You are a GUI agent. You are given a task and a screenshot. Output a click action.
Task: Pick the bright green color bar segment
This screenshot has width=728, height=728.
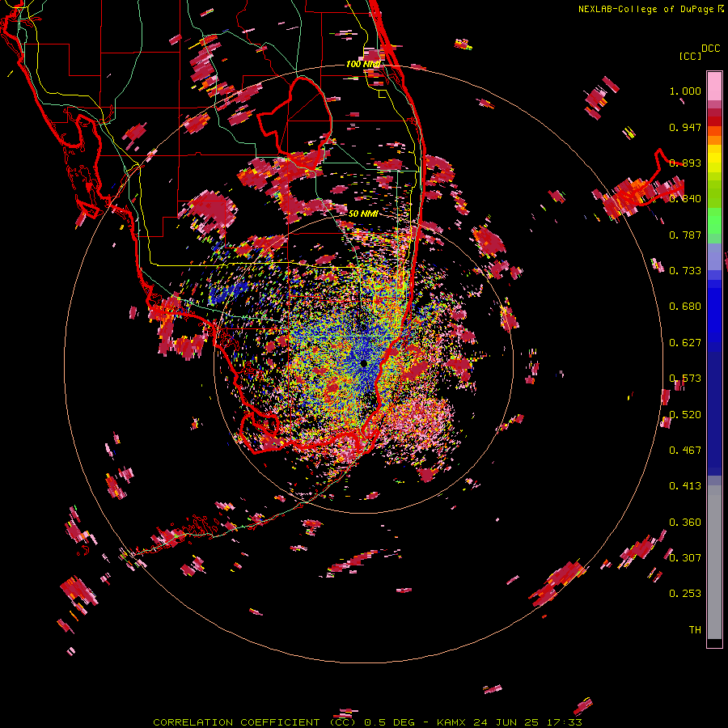coord(714,221)
